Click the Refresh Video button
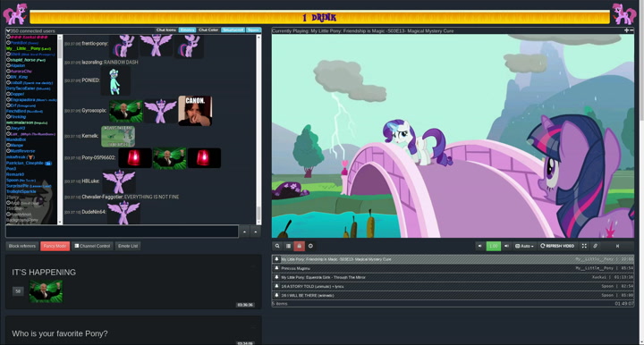This screenshot has width=644, height=345. 557,246
